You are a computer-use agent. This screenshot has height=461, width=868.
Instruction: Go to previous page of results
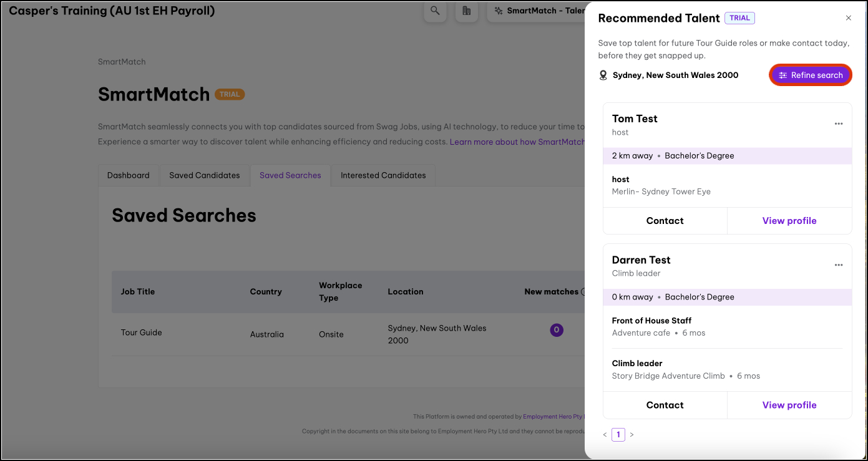coord(605,435)
